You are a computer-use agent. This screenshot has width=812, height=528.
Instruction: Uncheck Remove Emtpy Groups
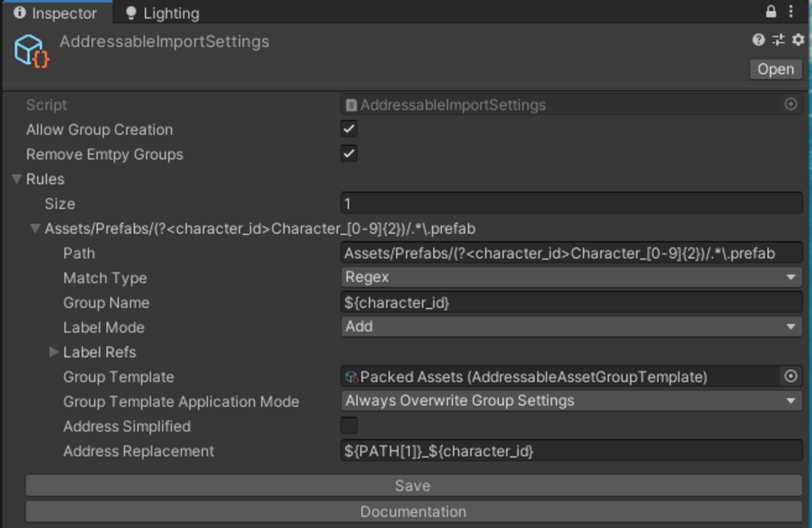(349, 153)
